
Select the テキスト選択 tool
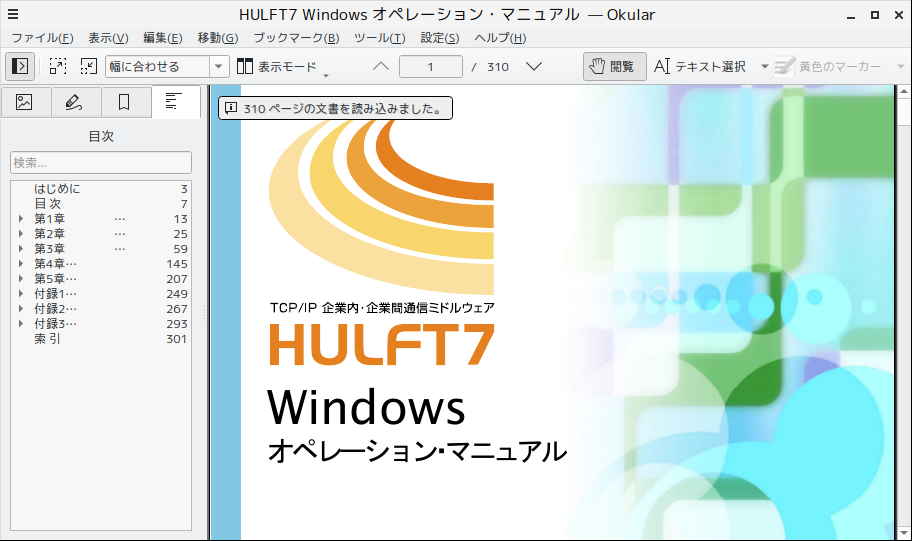(700, 66)
